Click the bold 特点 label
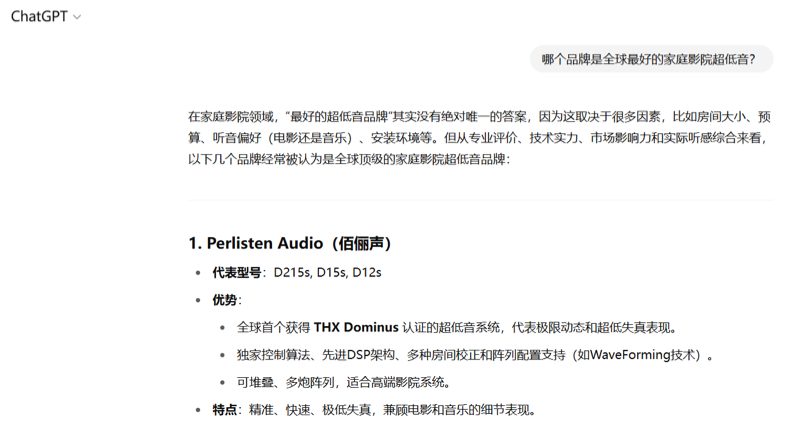 coord(225,409)
